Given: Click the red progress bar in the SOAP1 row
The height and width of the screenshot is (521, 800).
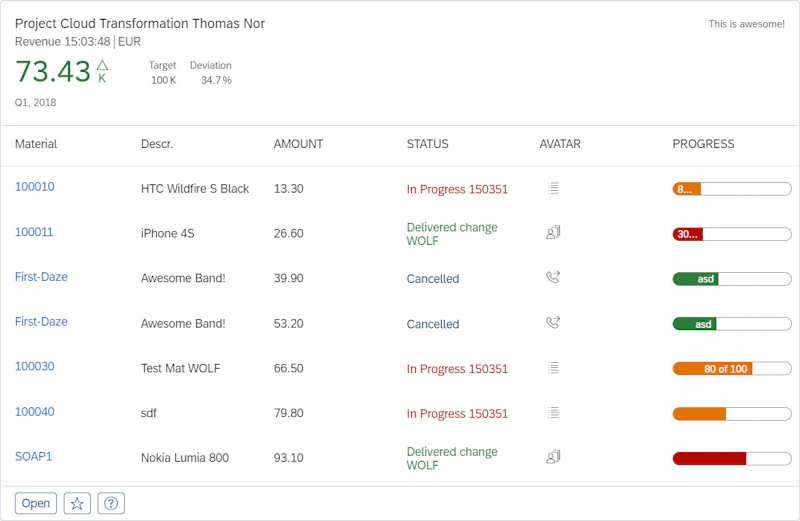Looking at the screenshot, I should click(732, 459).
